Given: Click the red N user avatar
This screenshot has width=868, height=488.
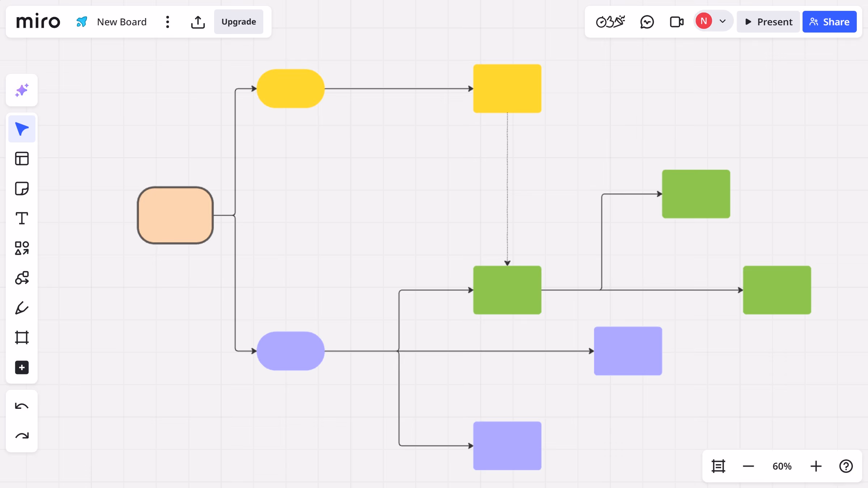Looking at the screenshot, I should [x=704, y=21].
